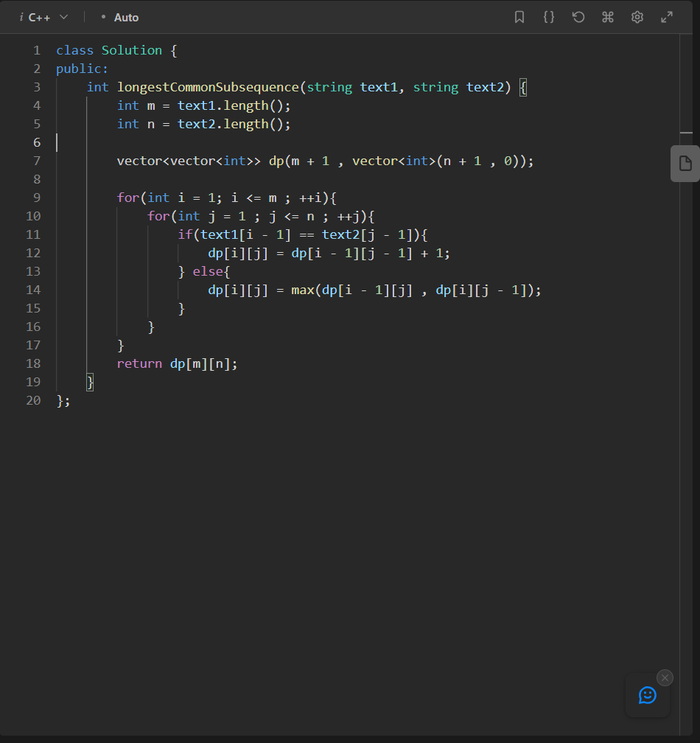The height and width of the screenshot is (743, 700).
Task: Click the editor minimap scrollbar marker
Action: [x=686, y=133]
